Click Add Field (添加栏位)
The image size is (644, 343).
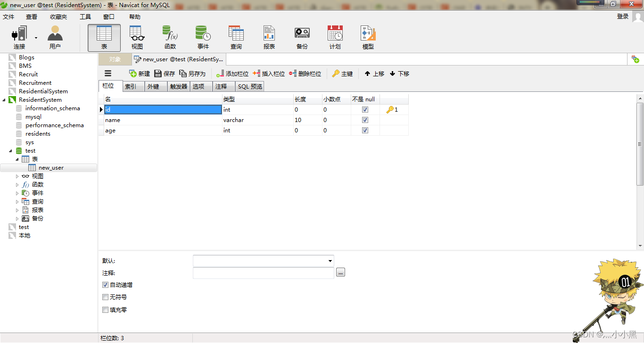[232, 73]
